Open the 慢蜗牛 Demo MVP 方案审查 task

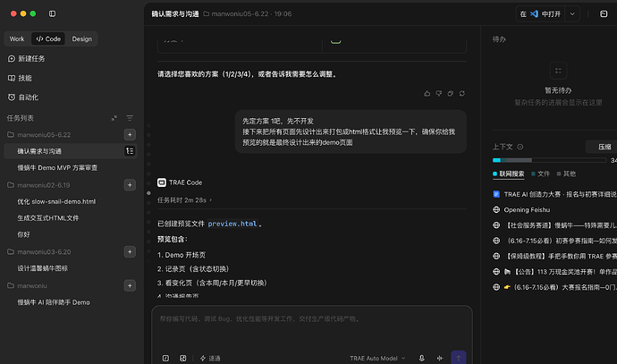click(57, 167)
